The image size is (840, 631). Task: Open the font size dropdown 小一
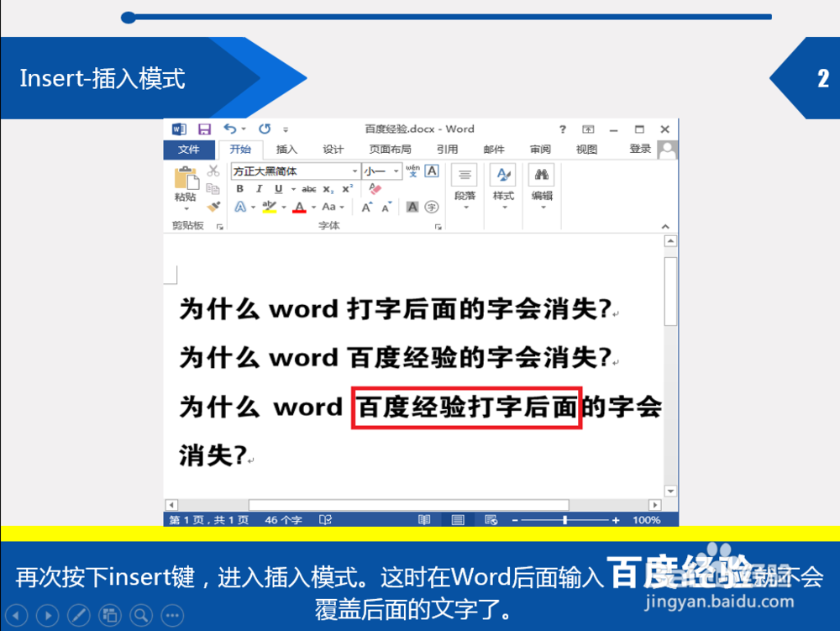pos(396,171)
